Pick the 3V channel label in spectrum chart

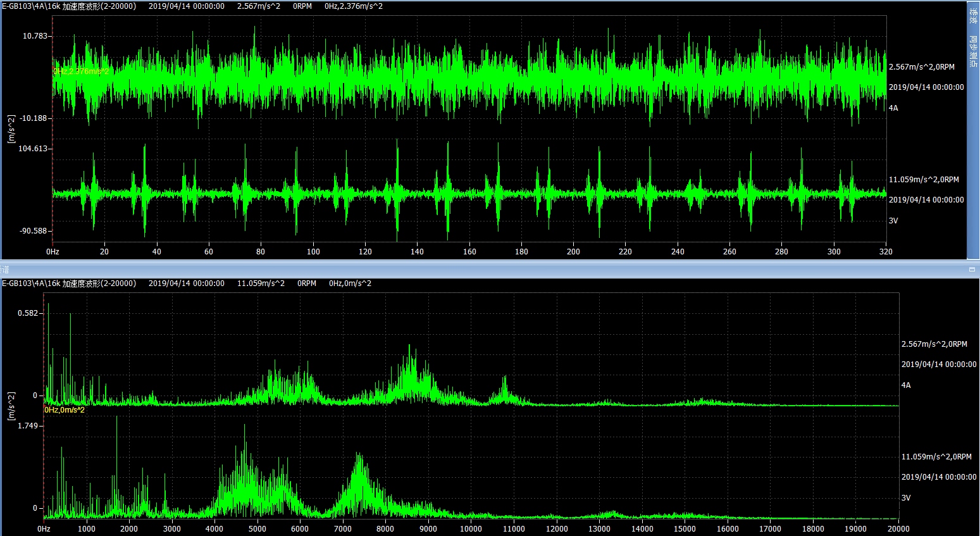click(x=906, y=498)
